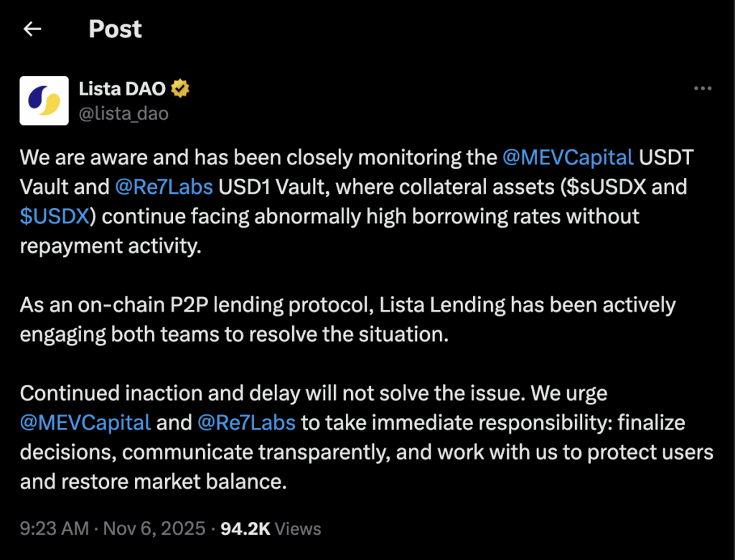Screen dimensions: 735x560
Task: Click the second @MEVCapital mention
Action: point(84,422)
